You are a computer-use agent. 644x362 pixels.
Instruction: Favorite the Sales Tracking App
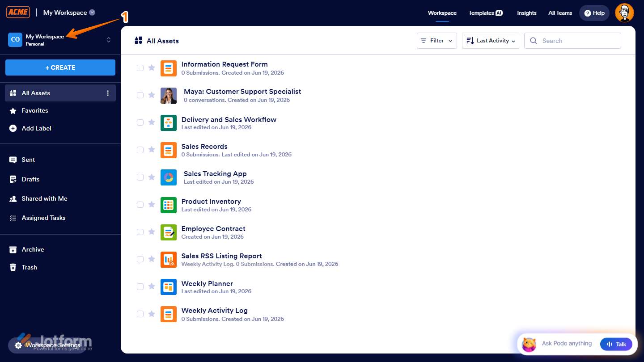tap(152, 177)
